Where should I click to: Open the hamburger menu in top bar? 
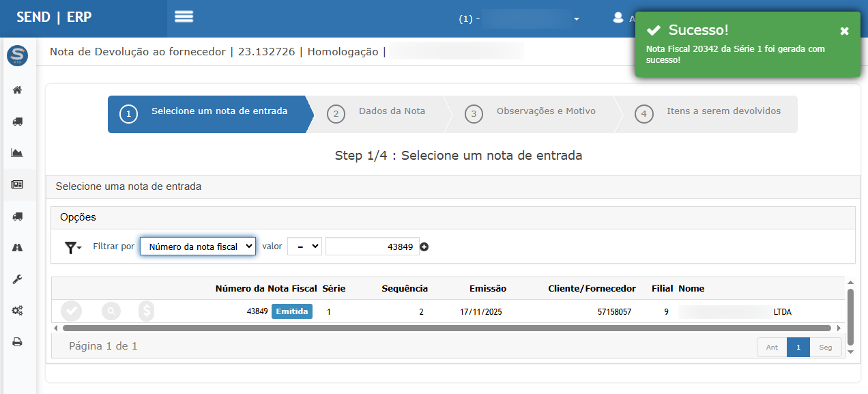[x=184, y=17]
